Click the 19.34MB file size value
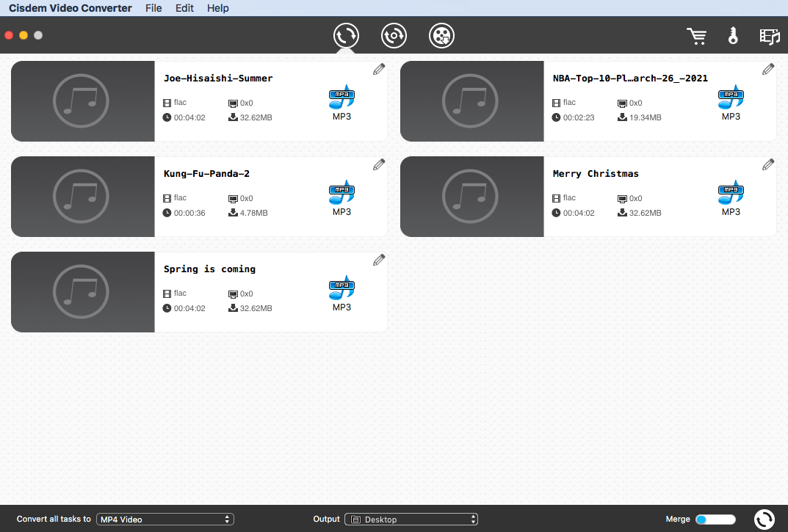 [x=646, y=117]
